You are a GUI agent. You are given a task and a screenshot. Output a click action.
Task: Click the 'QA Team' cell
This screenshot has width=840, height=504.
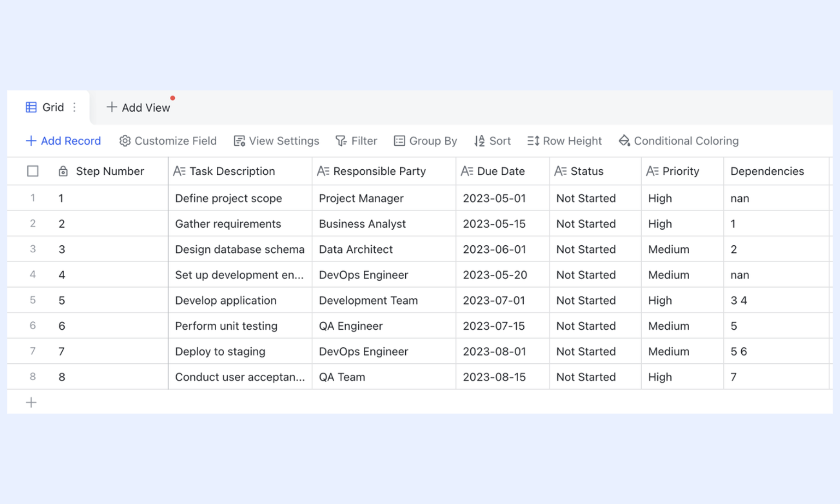pyautogui.click(x=384, y=377)
